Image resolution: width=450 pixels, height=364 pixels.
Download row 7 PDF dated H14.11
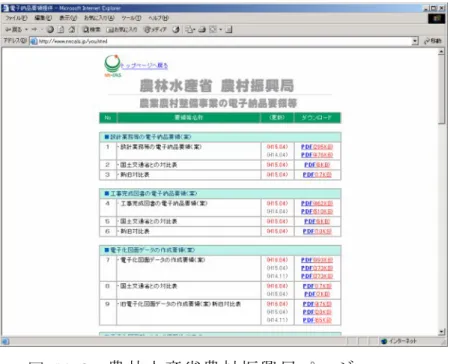click(x=317, y=276)
